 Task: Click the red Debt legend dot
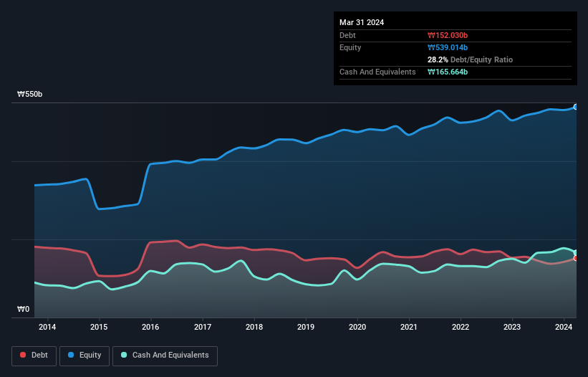(23, 355)
